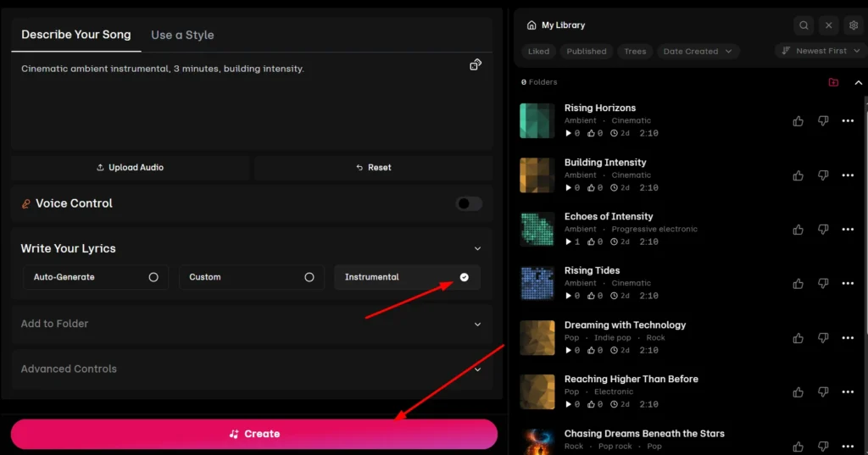868x455 pixels.
Task: Click Progressive electronic tag on Echoes of Intensity
Action: click(654, 229)
